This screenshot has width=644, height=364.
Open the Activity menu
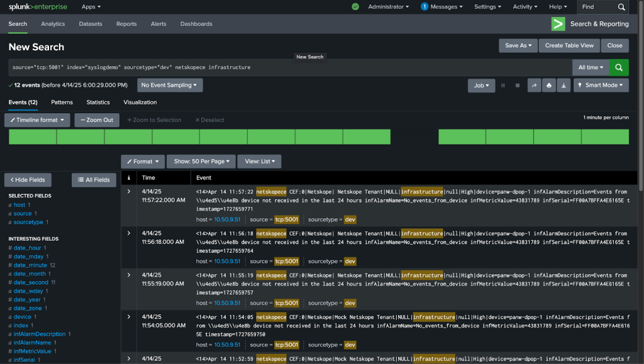pos(525,6)
